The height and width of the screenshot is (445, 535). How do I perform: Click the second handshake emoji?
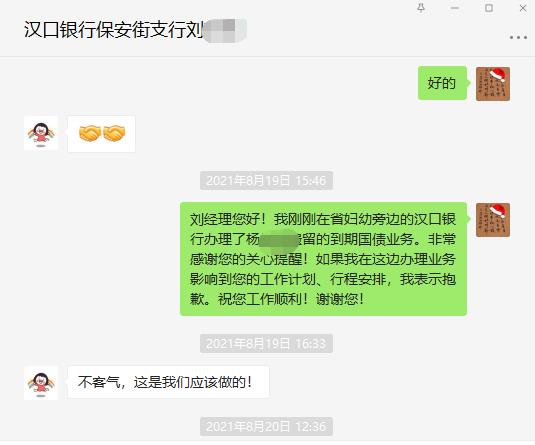pyautogui.click(x=114, y=133)
